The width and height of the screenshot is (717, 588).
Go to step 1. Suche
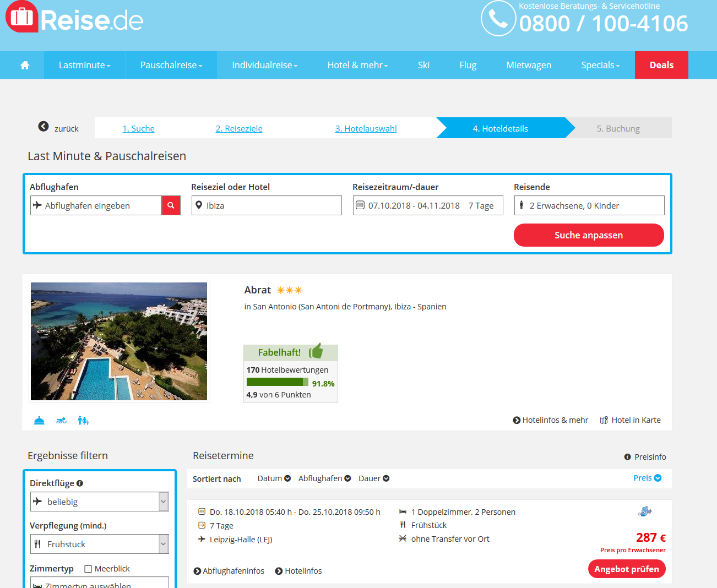coord(138,128)
